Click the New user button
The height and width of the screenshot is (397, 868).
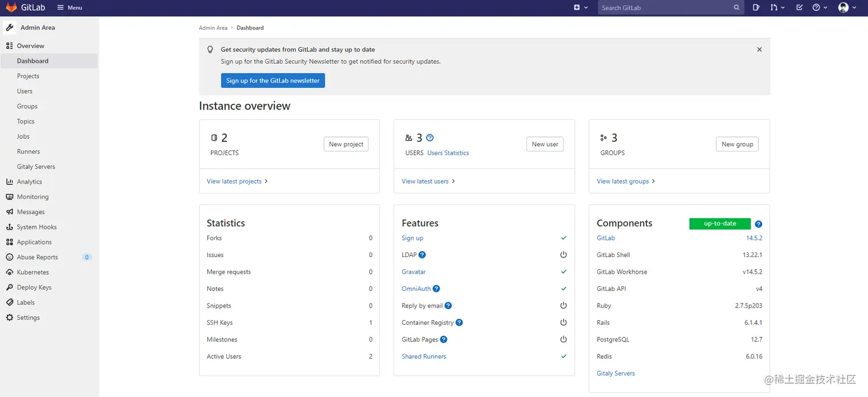(545, 144)
